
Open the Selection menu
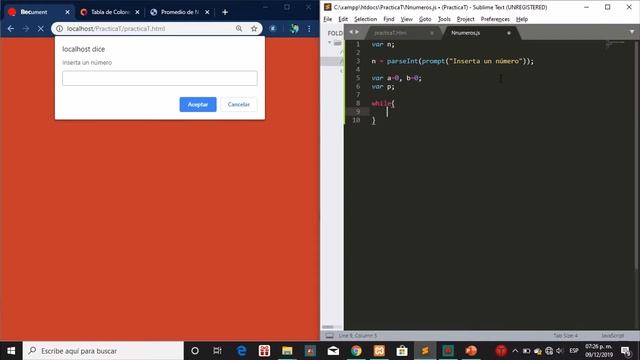click(x=365, y=19)
